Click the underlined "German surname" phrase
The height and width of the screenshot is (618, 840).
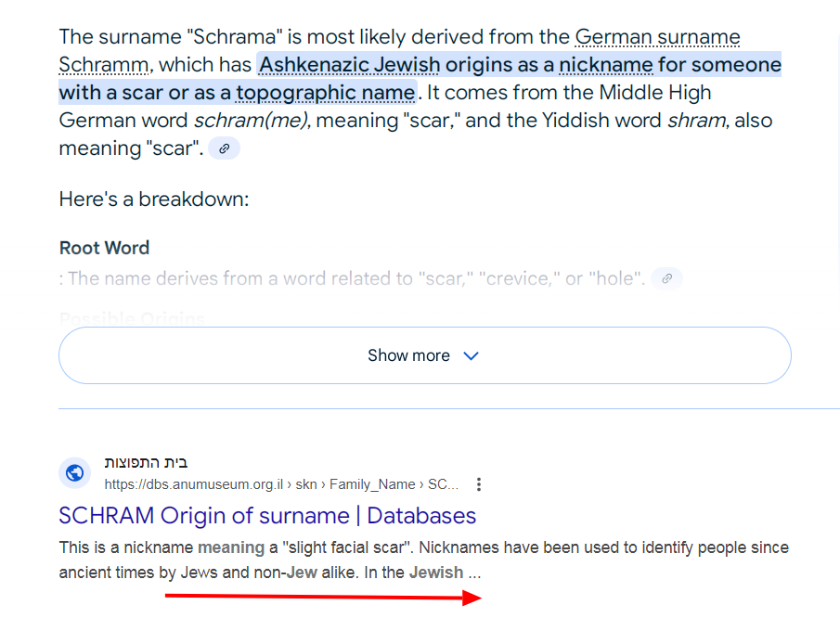click(x=657, y=37)
